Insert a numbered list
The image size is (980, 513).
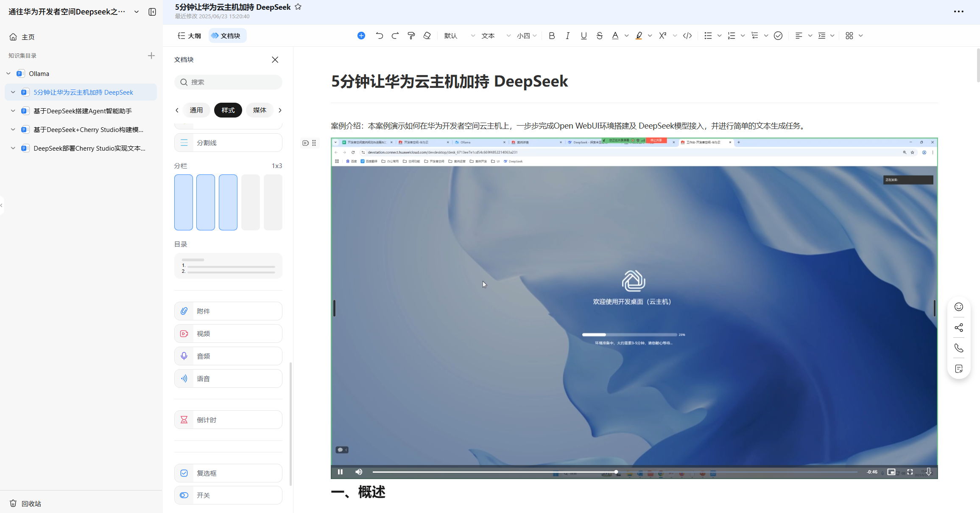(732, 36)
